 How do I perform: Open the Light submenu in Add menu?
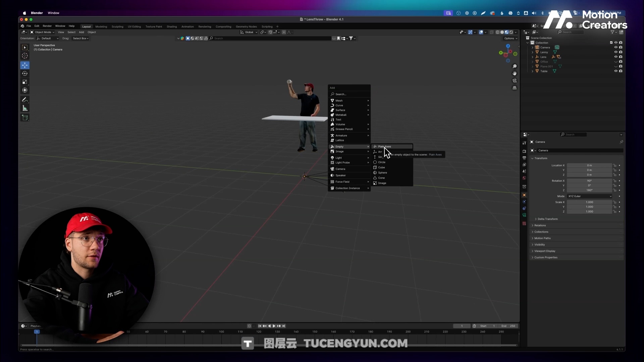[x=349, y=158]
